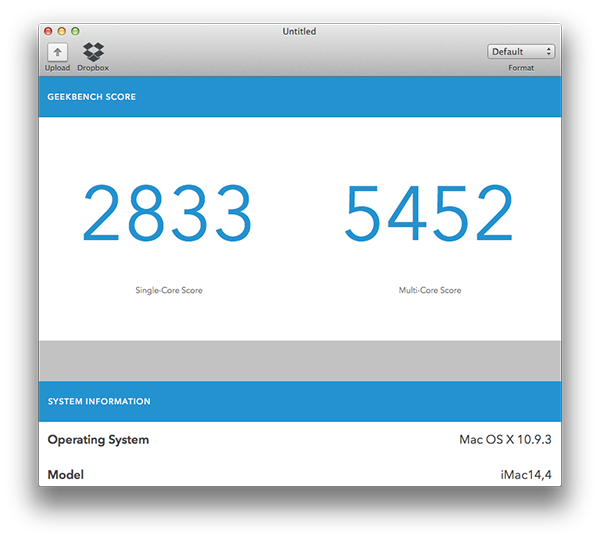Zoom the window with green button

(x=75, y=31)
